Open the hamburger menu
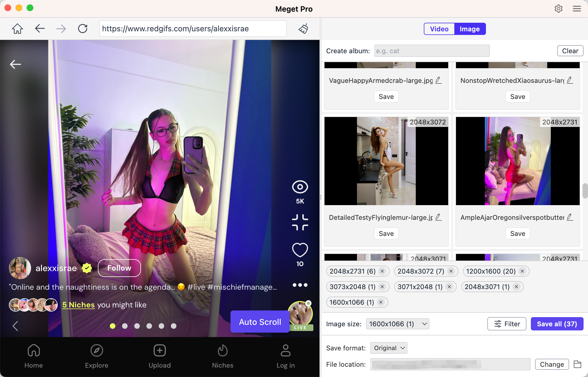The image size is (588, 377). tap(577, 9)
